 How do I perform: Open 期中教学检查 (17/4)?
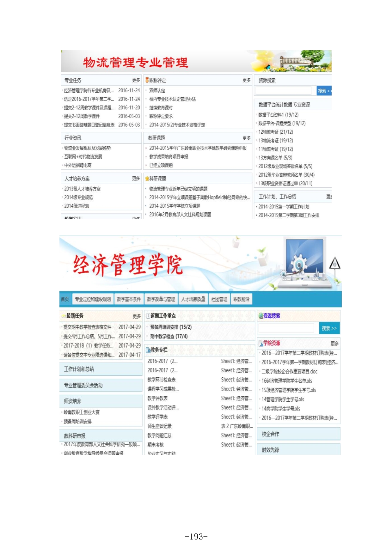[x=169, y=337]
